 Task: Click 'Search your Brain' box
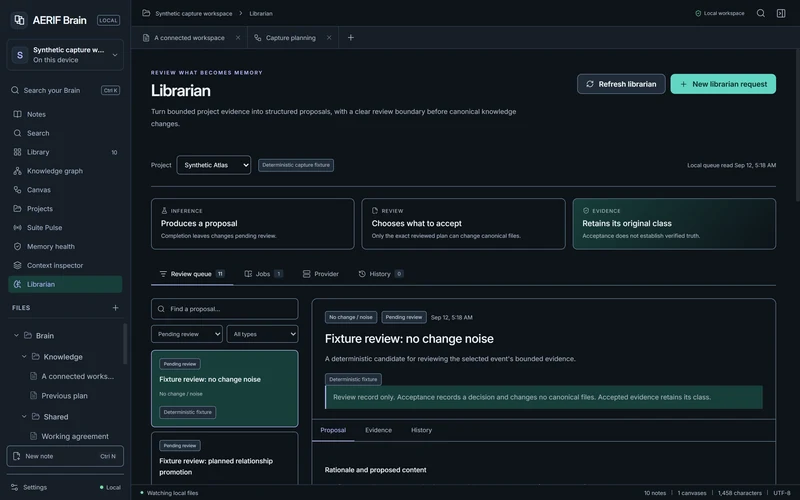click(x=65, y=90)
